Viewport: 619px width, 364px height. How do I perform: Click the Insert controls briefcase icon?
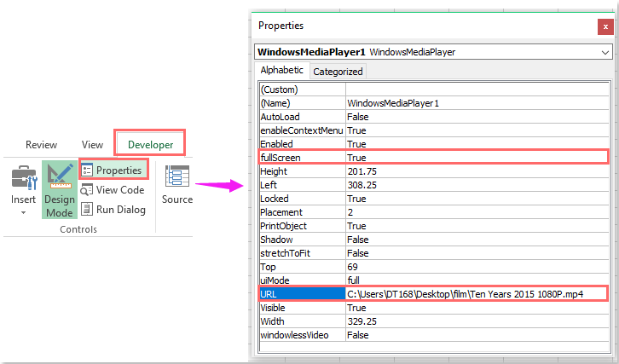pyautogui.click(x=23, y=177)
